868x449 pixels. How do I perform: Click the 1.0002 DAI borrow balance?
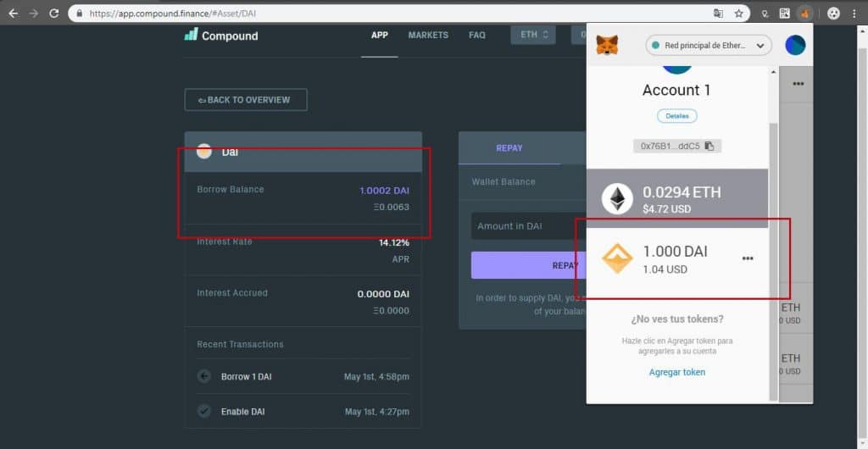pyautogui.click(x=384, y=191)
